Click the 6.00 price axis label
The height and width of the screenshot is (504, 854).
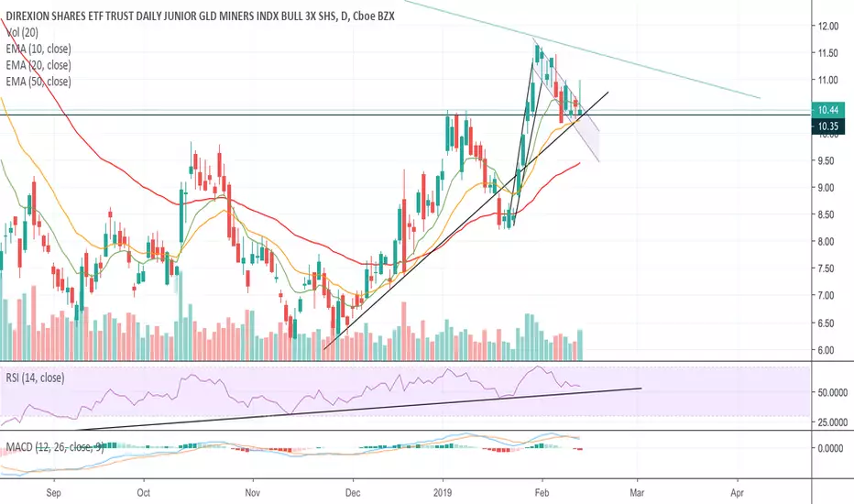point(827,350)
